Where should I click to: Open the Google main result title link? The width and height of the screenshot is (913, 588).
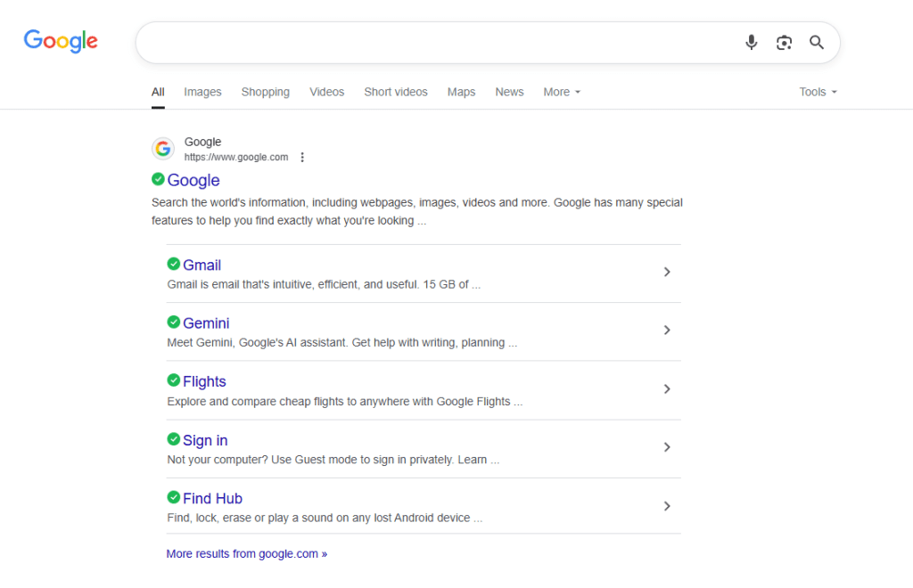193,180
